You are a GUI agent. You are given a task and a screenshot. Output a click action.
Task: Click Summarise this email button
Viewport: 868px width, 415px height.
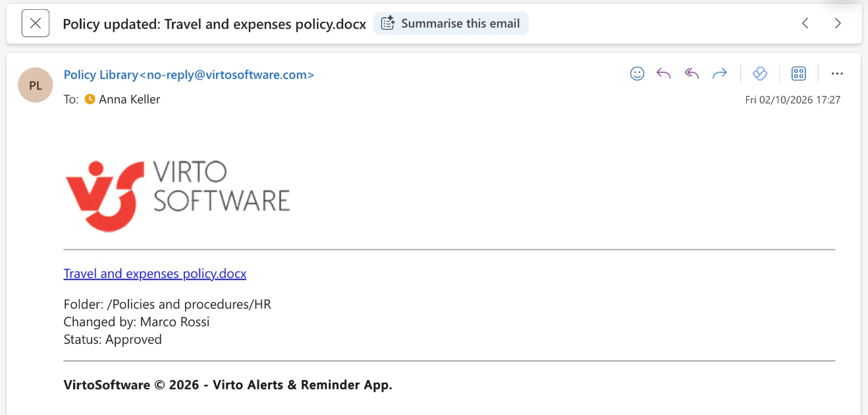[x=451, y=24]
